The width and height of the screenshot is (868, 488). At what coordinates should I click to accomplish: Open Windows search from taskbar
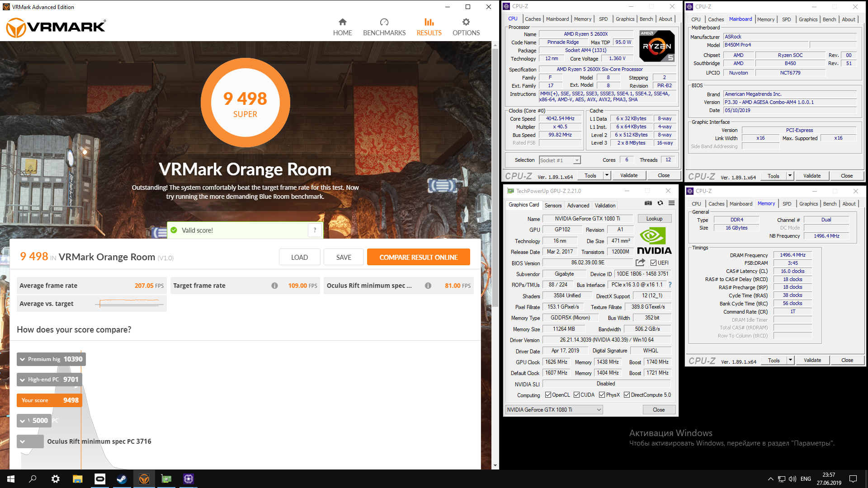pyautogui.click(x=33, y=479)
